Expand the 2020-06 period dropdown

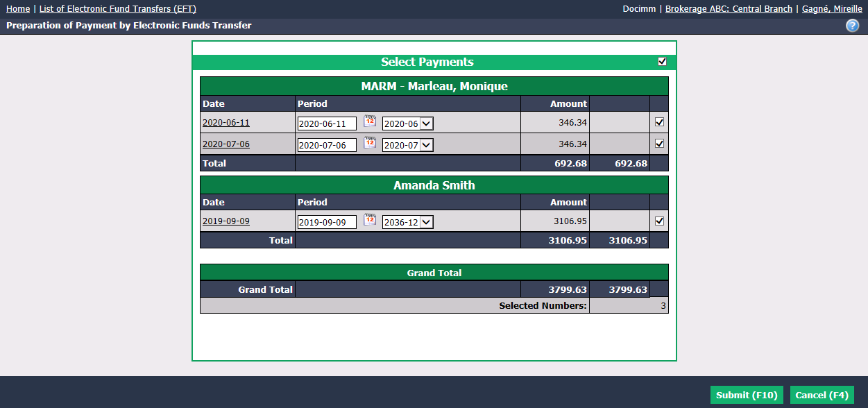click(x=408, y=124)
